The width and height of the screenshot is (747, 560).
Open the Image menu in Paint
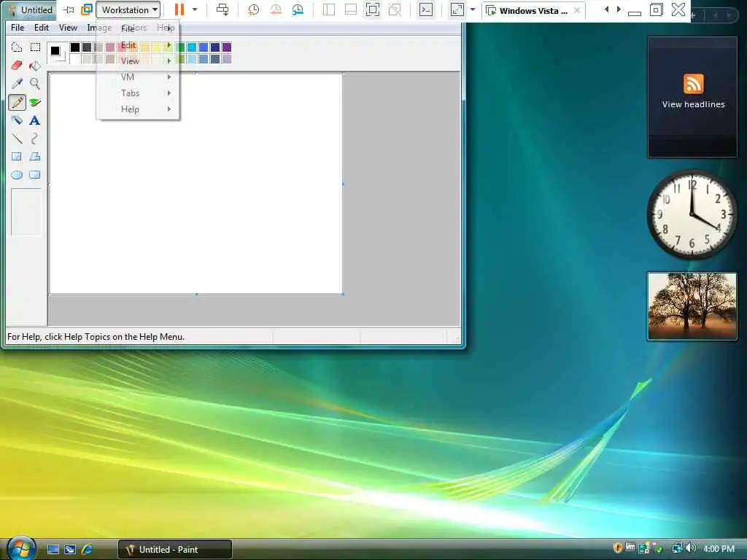[x=99, y=28]
